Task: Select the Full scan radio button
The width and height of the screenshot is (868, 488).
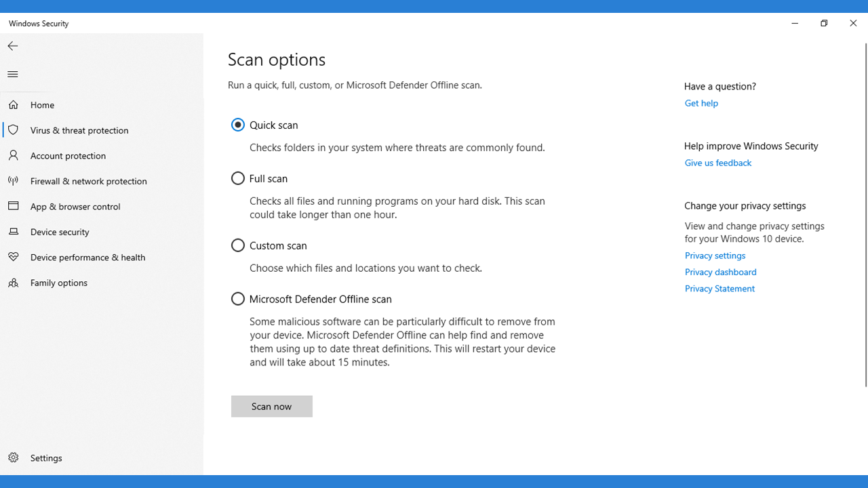Action: [237, 178]
